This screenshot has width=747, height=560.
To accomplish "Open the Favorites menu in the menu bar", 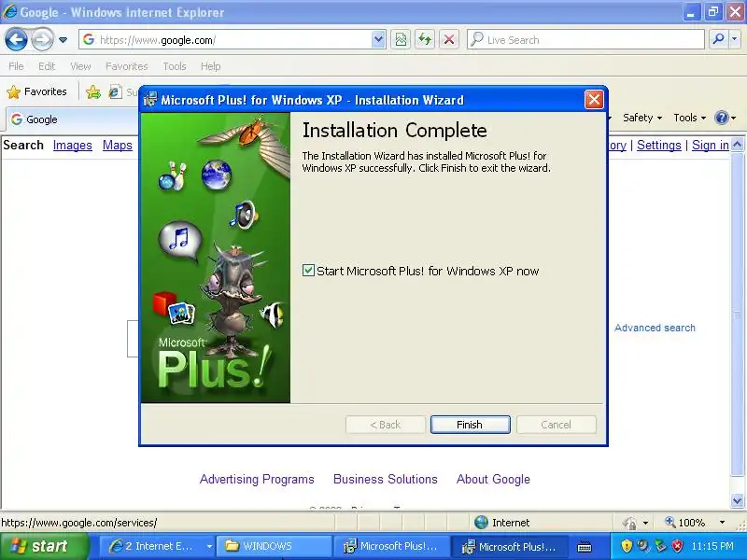I will click(127, 66).
